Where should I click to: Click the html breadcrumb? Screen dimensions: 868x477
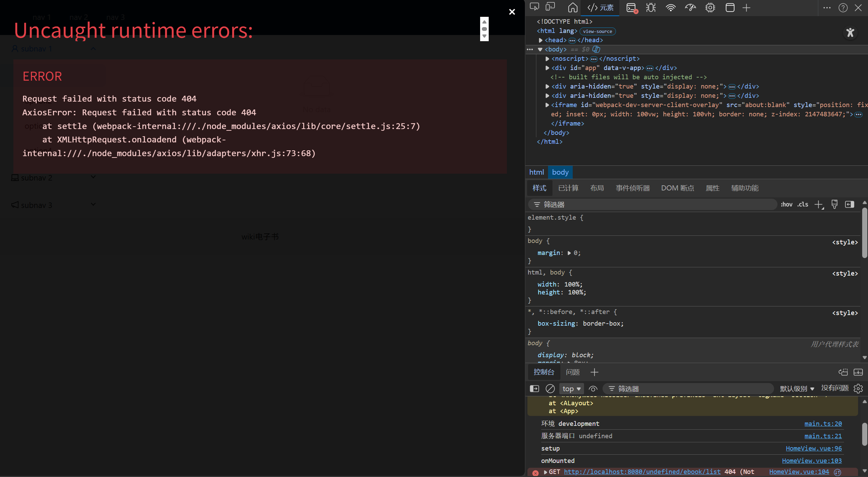(536, 172)
